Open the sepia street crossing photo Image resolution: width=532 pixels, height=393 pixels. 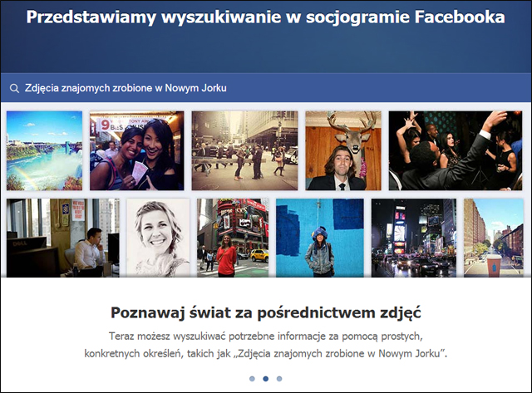244,150
